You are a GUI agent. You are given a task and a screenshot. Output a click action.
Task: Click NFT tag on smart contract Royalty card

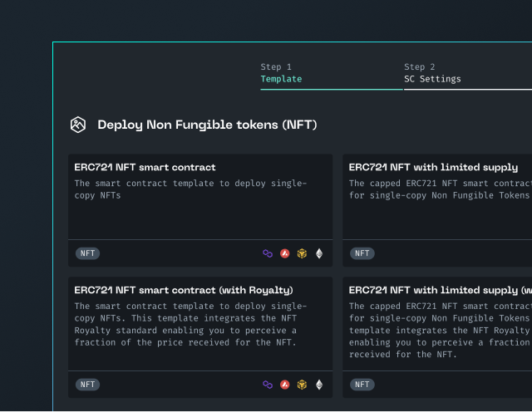[x=87, y=385]
